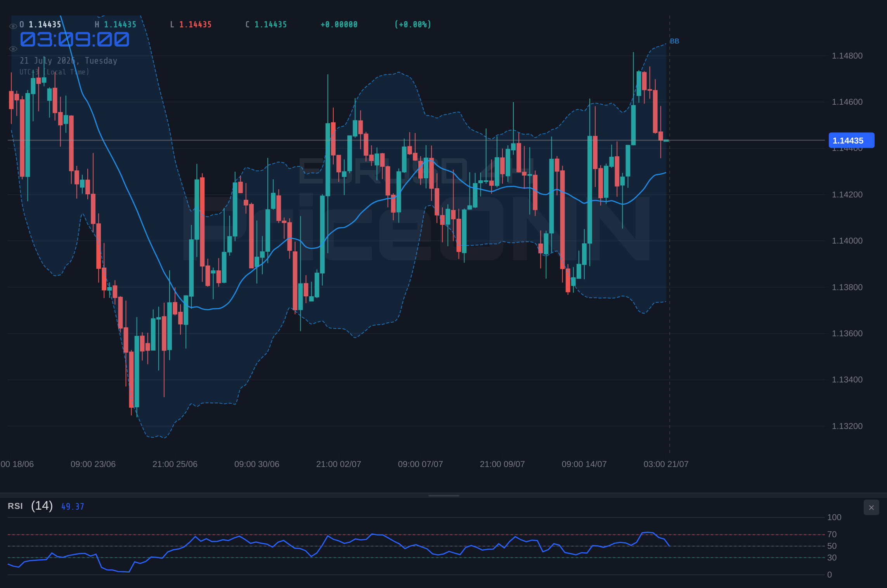Screen dimensions: 887x588
Task: Close the RSI indicator panel
Action: (871, 507)
